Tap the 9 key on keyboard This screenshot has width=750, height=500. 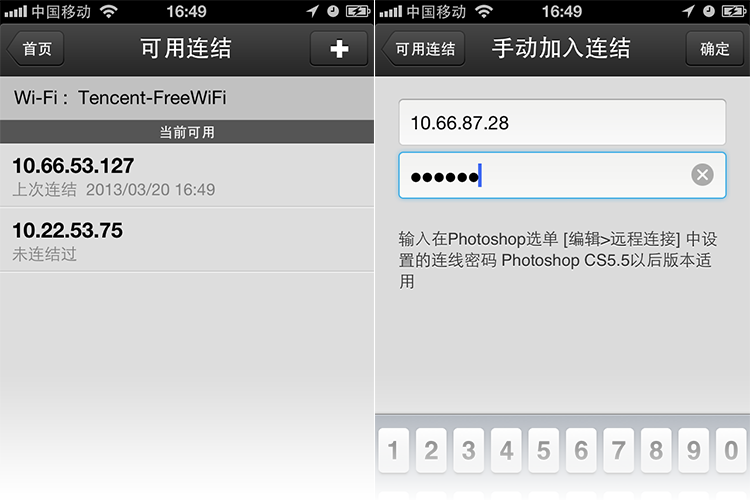pyautogui.click(x=694, y=450)
